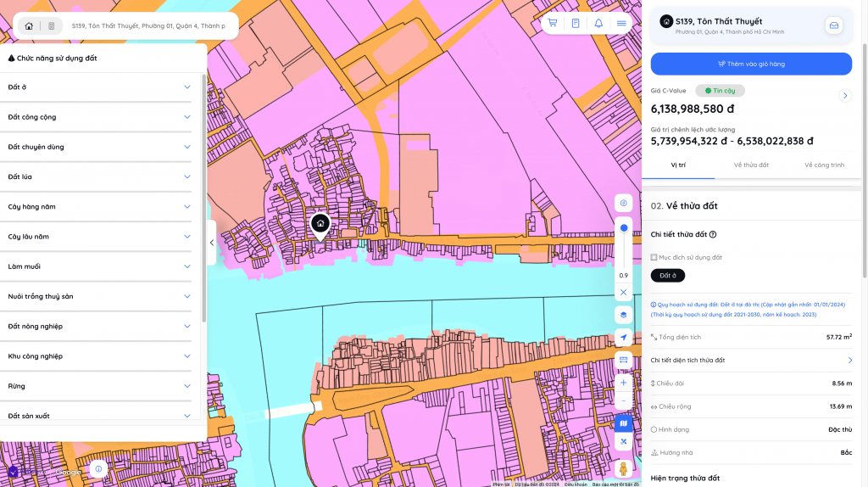
Task: Click the notification bell icon
Action: [598, 23]
